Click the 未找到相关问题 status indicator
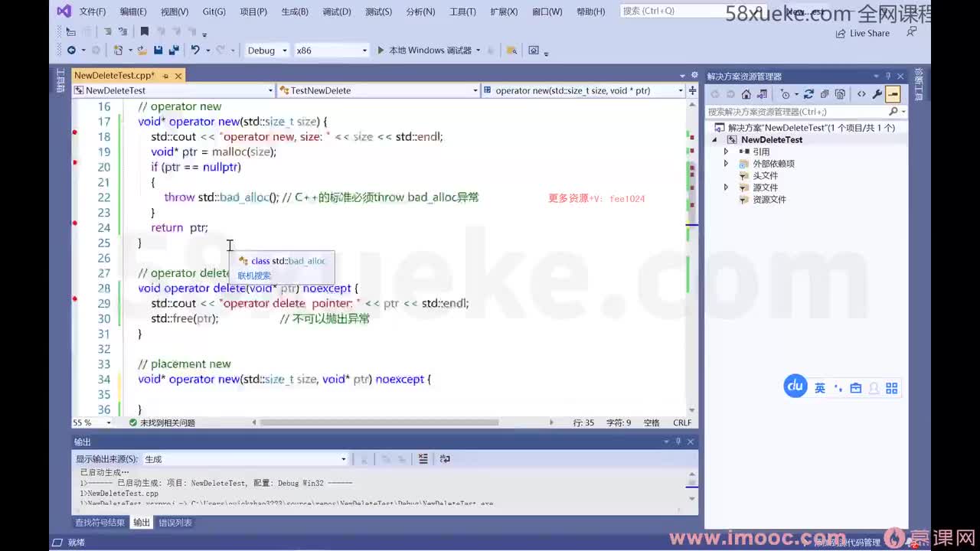 162,422
